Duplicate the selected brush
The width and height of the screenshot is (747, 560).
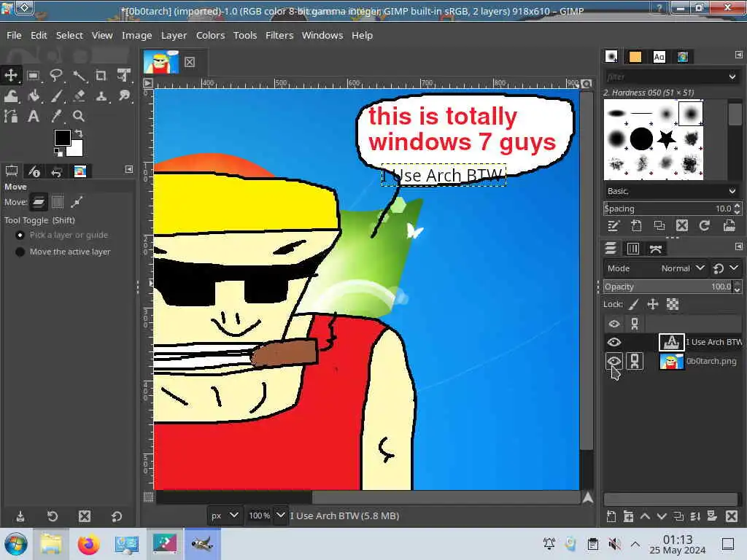tap(659, 226)
